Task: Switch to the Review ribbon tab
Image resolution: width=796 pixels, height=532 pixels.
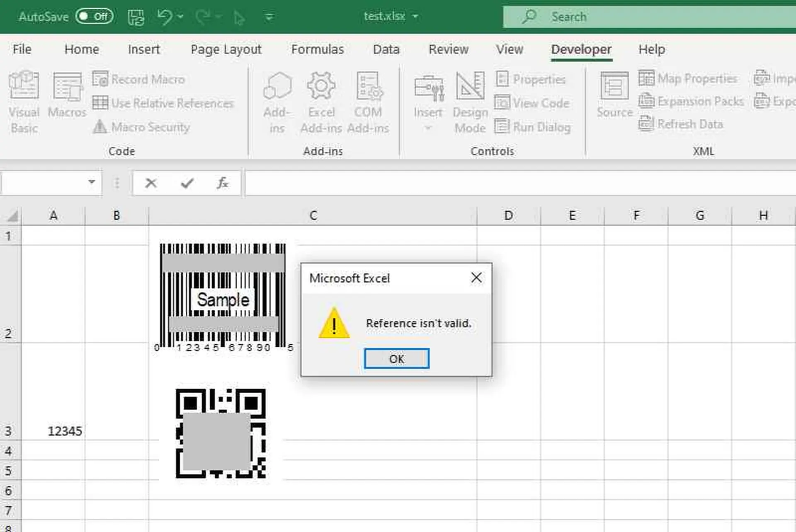Action: click(x=449, y=49)
